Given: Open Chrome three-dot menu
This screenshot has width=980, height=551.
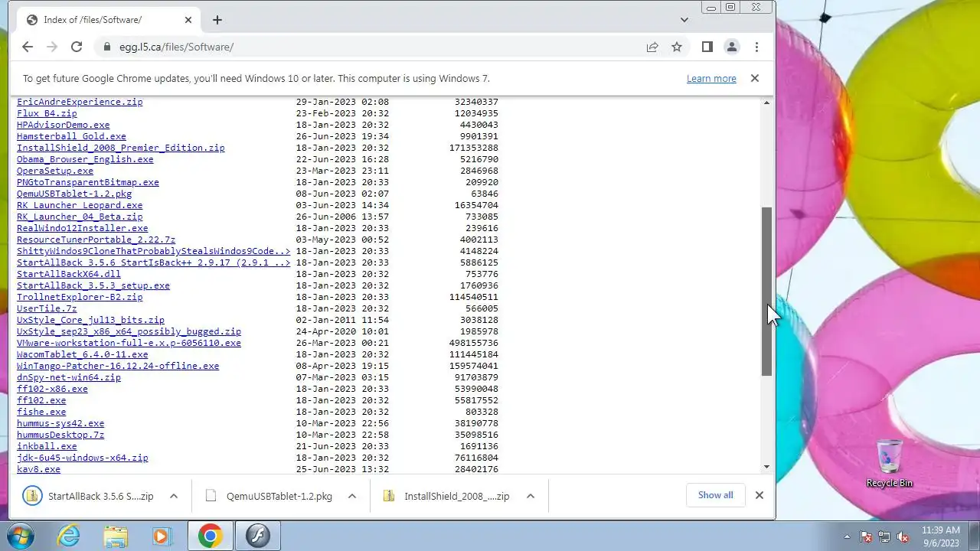Looking at the screenshot, I should [x=756, y=47].
